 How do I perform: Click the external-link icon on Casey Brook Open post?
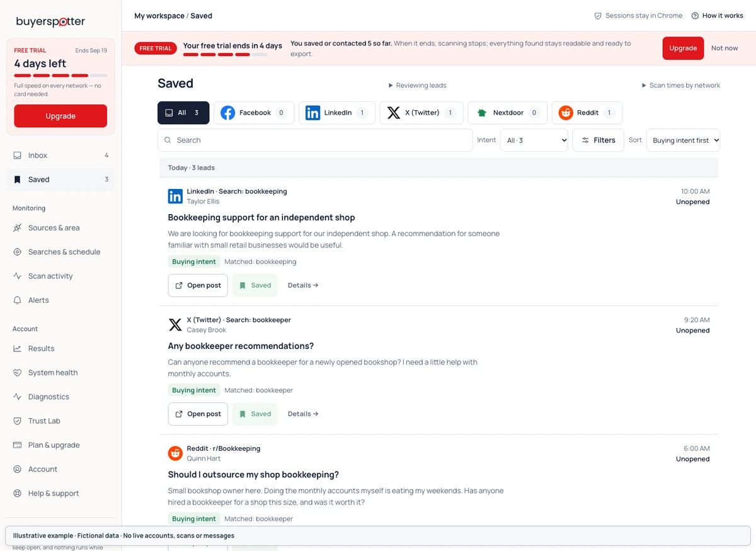[179, 414]
